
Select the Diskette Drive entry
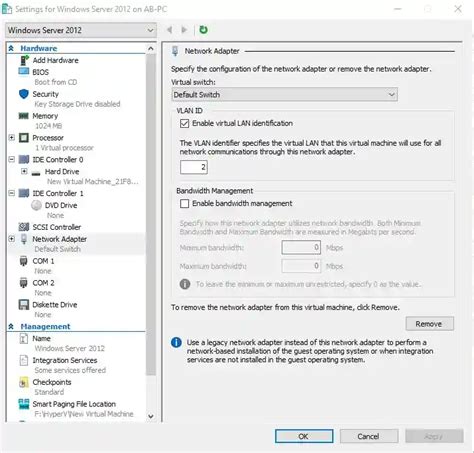(55, 305)
